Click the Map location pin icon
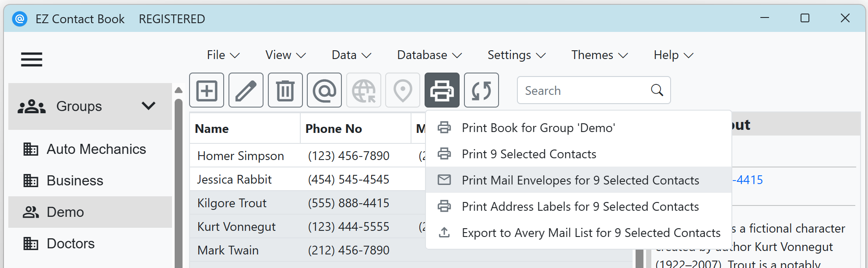The image size is (868, 268). click(x=403, y=90)
